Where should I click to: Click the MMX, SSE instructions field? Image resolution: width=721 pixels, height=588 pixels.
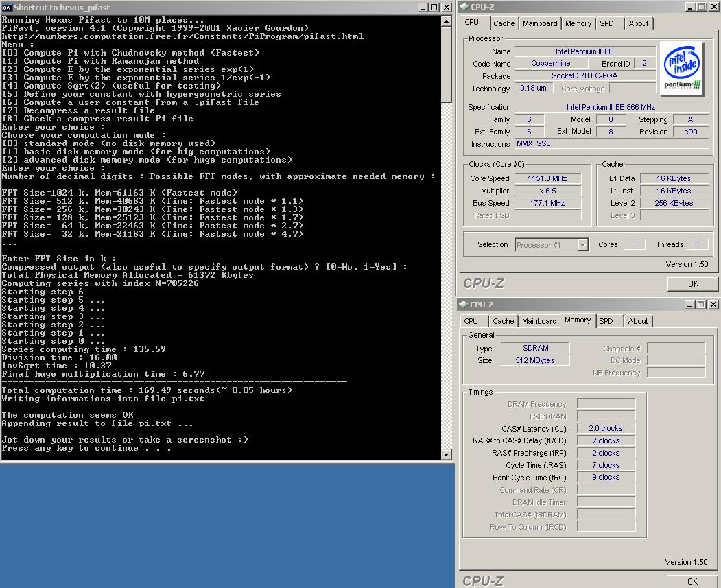pos(611,144)
